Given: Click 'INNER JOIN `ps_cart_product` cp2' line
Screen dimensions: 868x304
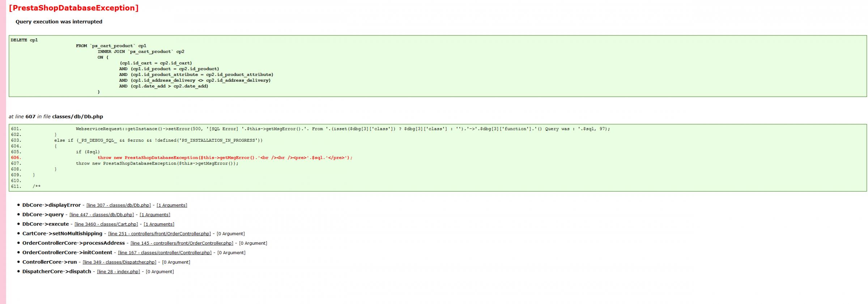Looking at the screenshot, I should (x=141, y=52).
